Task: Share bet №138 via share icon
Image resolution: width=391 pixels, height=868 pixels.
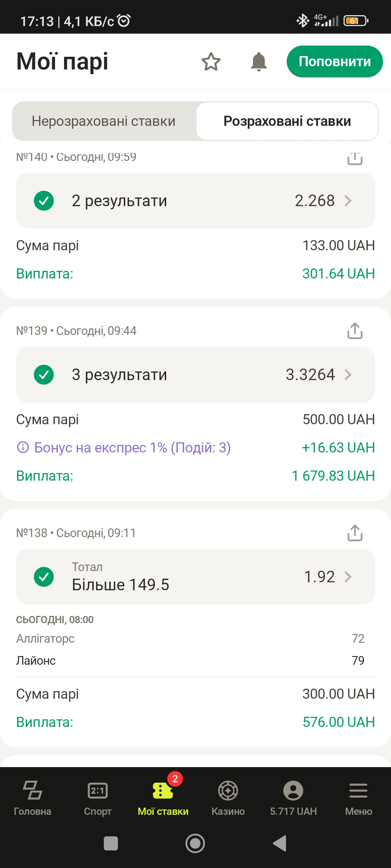Action: (355, 533)
